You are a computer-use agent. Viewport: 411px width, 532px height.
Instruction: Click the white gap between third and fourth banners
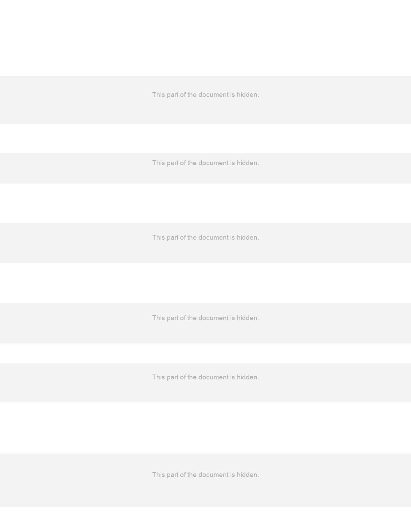pos(205,283)
